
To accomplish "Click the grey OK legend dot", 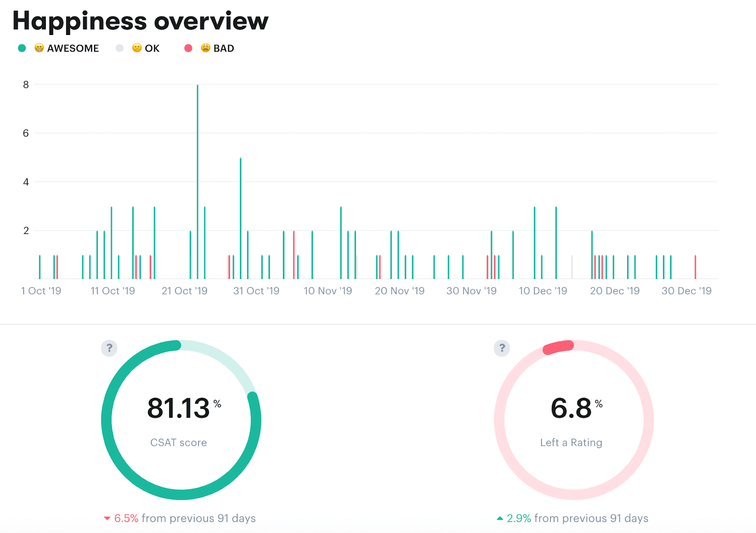I will (120, 48).
